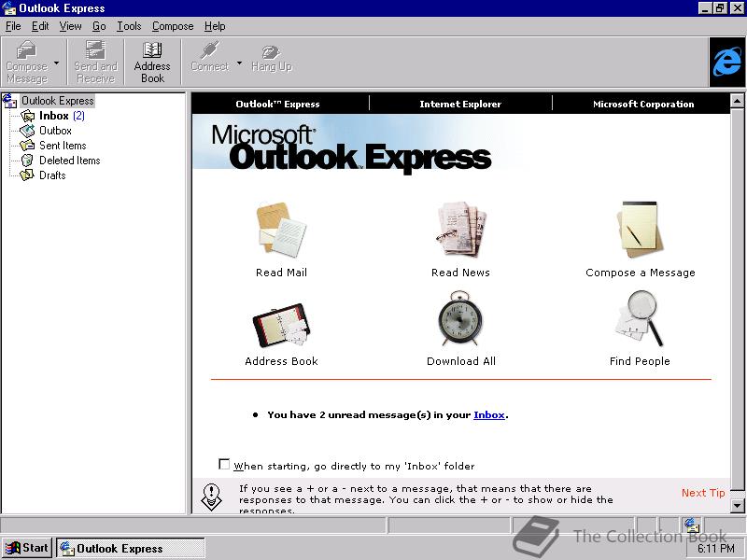Image resolution: width=747 pixels, height=560 pixels.
Task: Click the Read Mail text label
Action: click(x=282, y=273)
